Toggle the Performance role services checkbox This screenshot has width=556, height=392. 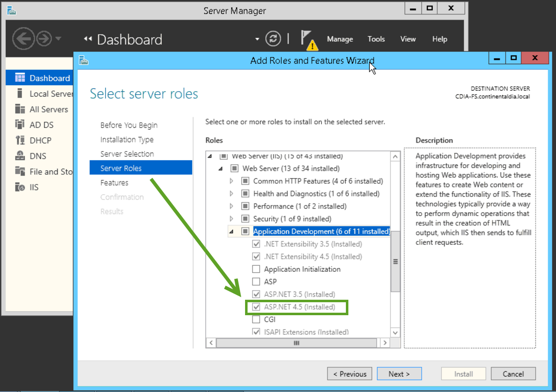(245, 206)
